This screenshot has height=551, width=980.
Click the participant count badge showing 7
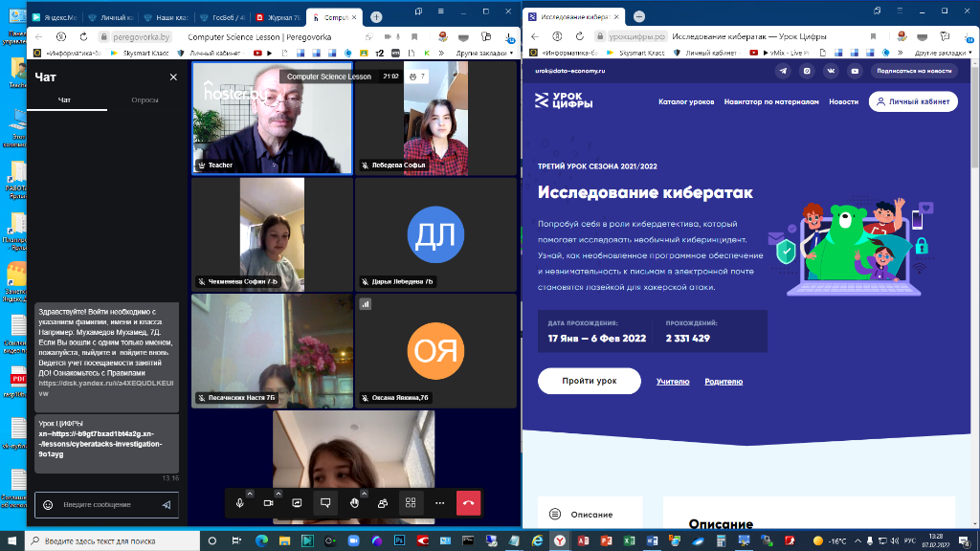tap(417, 77)
